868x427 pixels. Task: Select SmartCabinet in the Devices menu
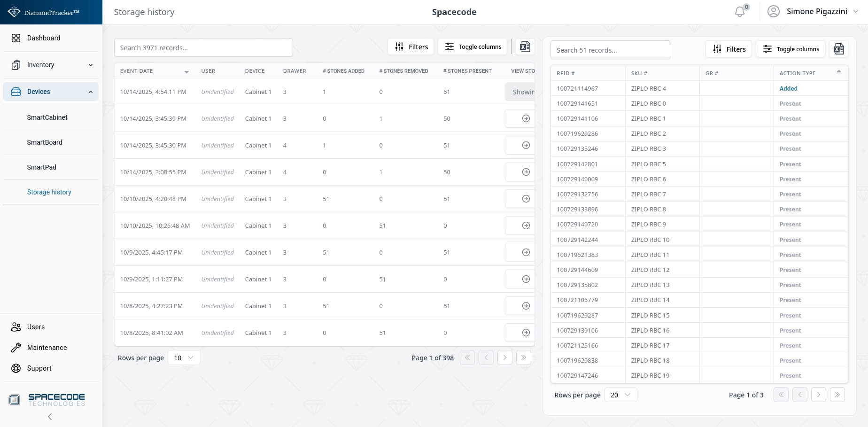(47, 117)
